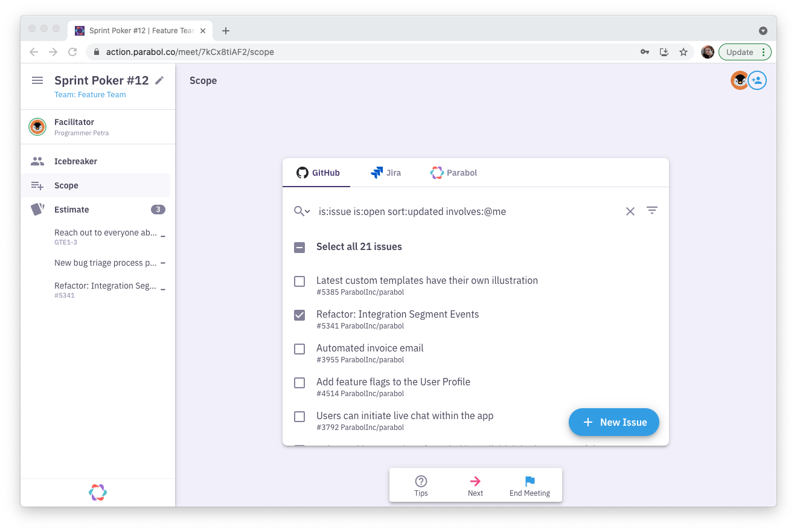
Task: Switch to the Parabol tab
Action: 453,173
